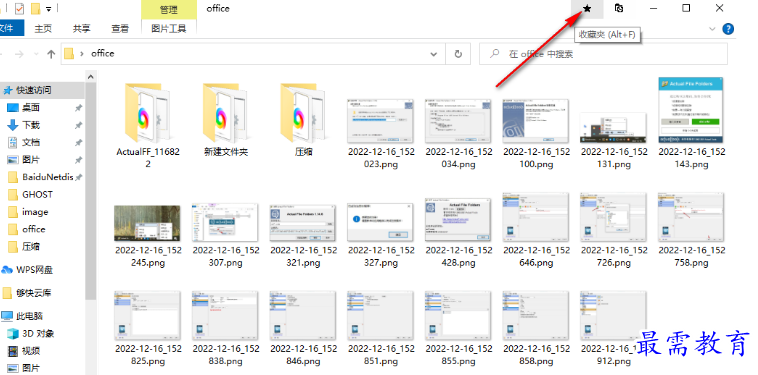Screen dimensions: 758x375
Task: Click the address bar path office
Action: [x=102, y=54]
